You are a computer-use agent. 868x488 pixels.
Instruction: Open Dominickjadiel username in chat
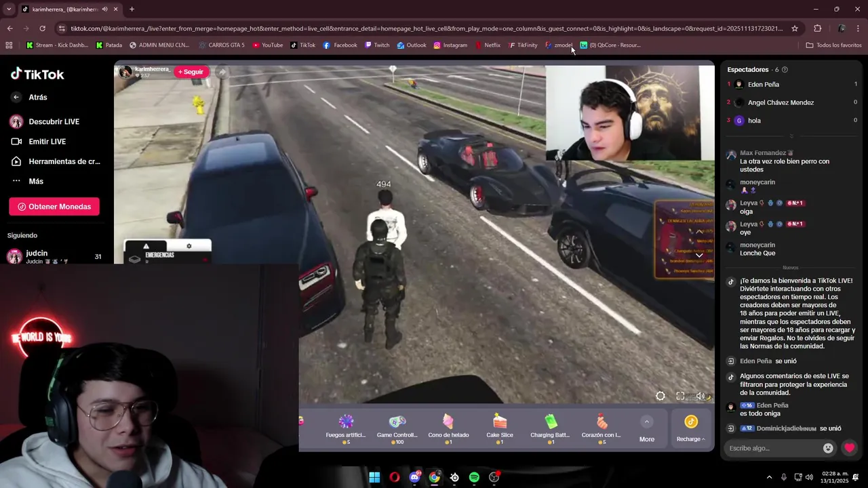[x=787, y=428]
